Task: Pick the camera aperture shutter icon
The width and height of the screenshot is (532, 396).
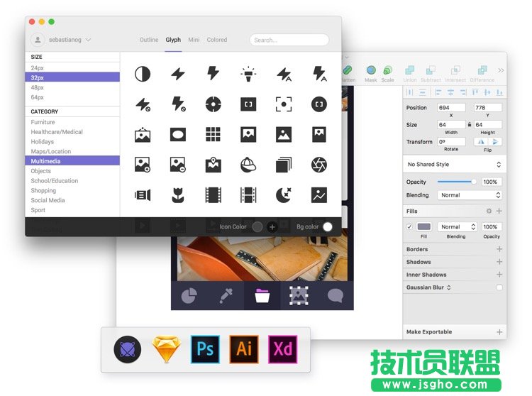Action: (x=319, y=165)
